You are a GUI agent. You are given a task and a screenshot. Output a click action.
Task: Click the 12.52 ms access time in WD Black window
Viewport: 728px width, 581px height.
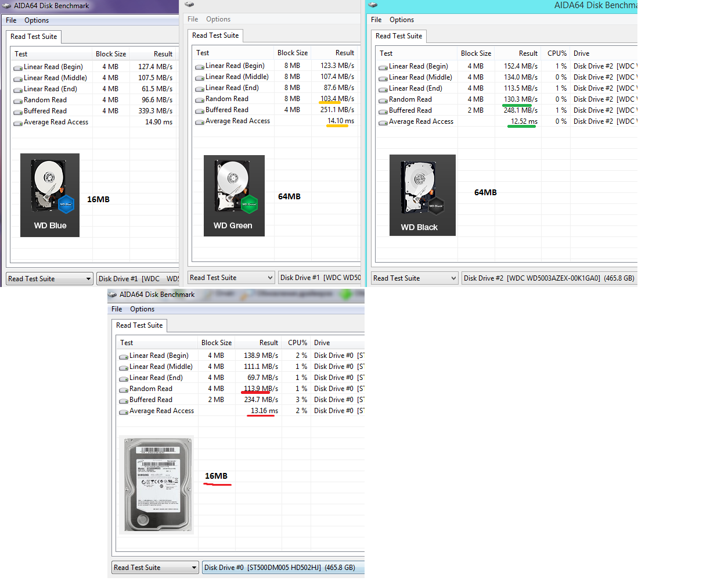[x=524, y=122]
